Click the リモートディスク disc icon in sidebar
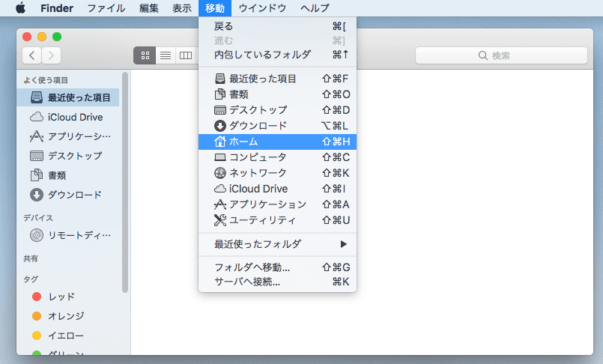 pos(37,235)
